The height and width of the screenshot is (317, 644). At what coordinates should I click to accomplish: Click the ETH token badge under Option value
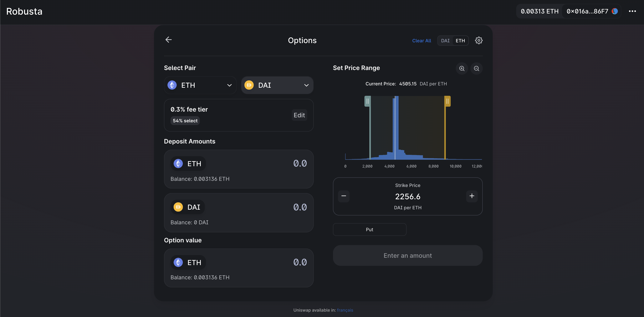188,263
